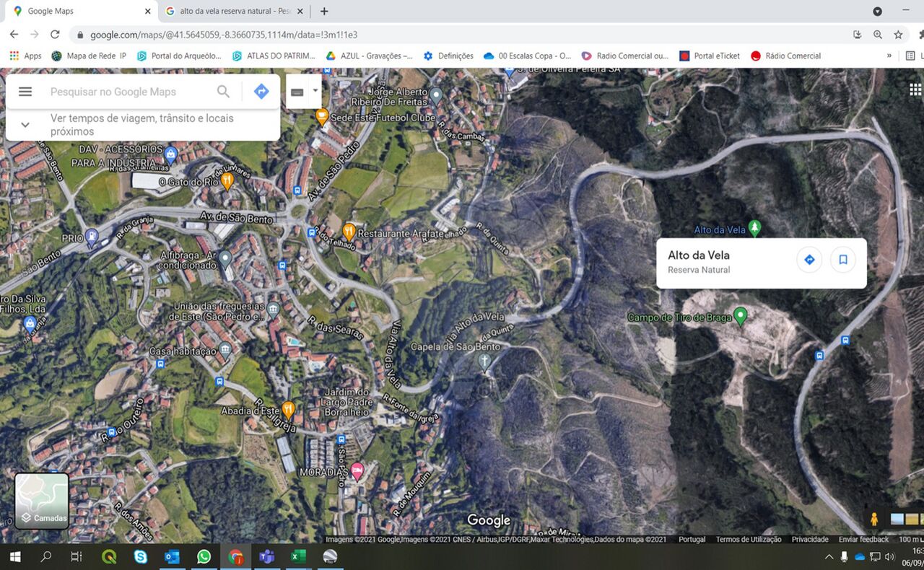The image size is (924, 570).
Task: Show more bookmarks with the chevron
Action: [x=889, y=56]
